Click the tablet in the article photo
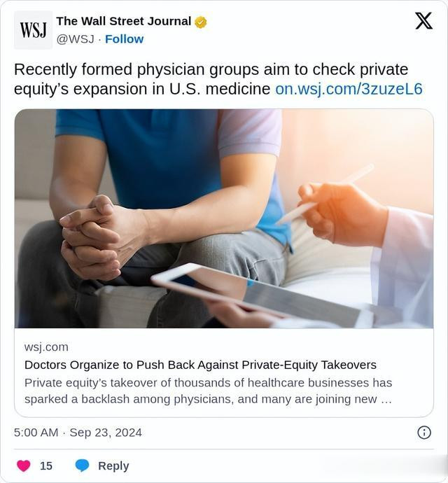This screenshot has height=483, width=448. click(x=262, y=294)
